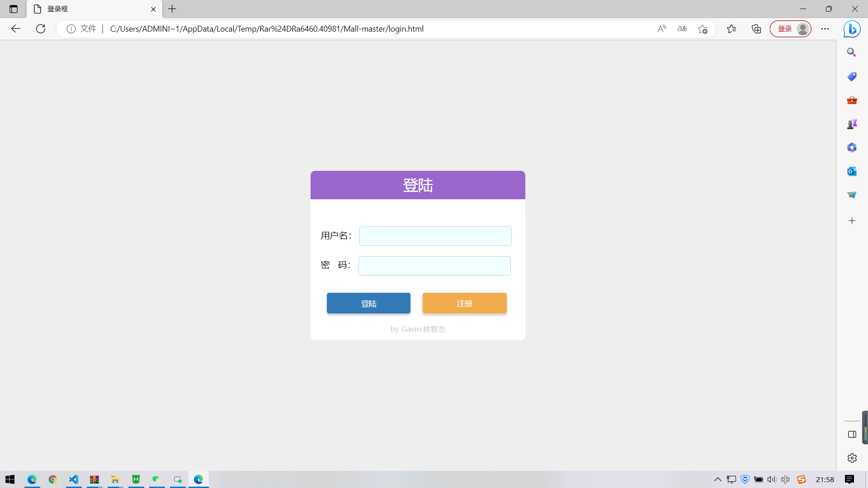Click the address bar URL

[x=267, y=29]
